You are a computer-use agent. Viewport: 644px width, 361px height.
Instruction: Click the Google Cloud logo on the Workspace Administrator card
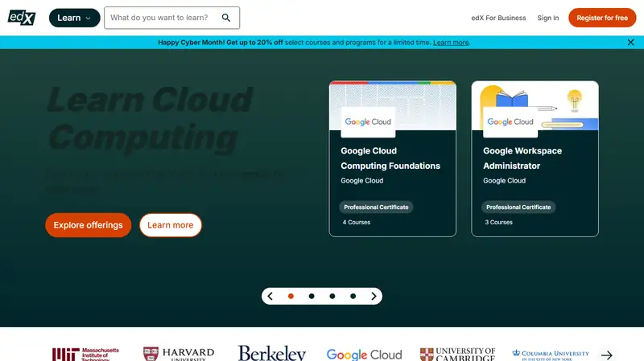tap(510, 122)
